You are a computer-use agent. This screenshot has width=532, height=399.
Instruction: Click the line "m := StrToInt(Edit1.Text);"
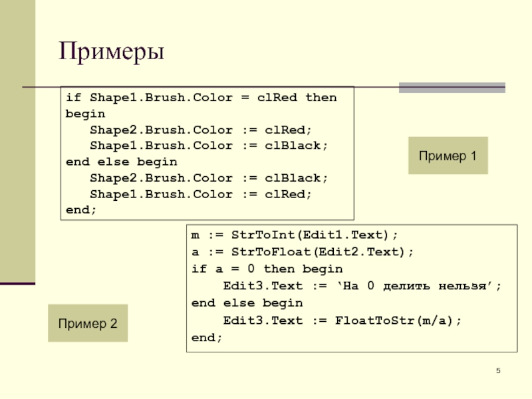295,236
